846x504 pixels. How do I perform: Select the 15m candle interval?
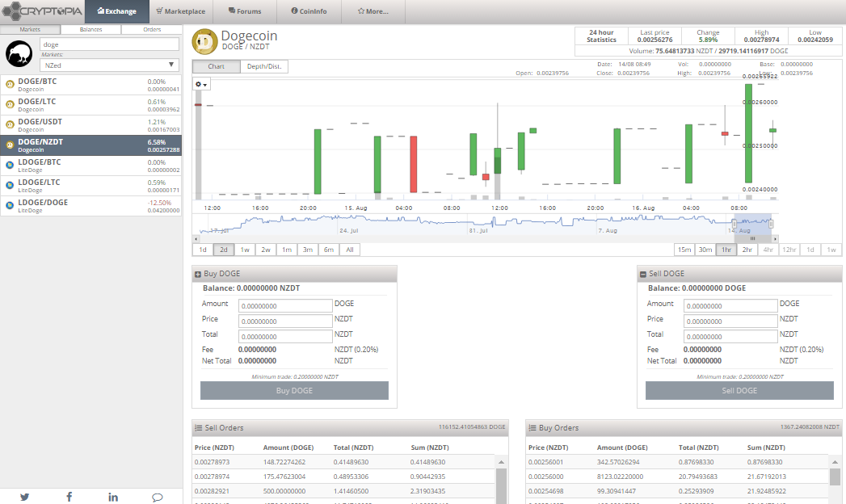[x=684, y=250]
